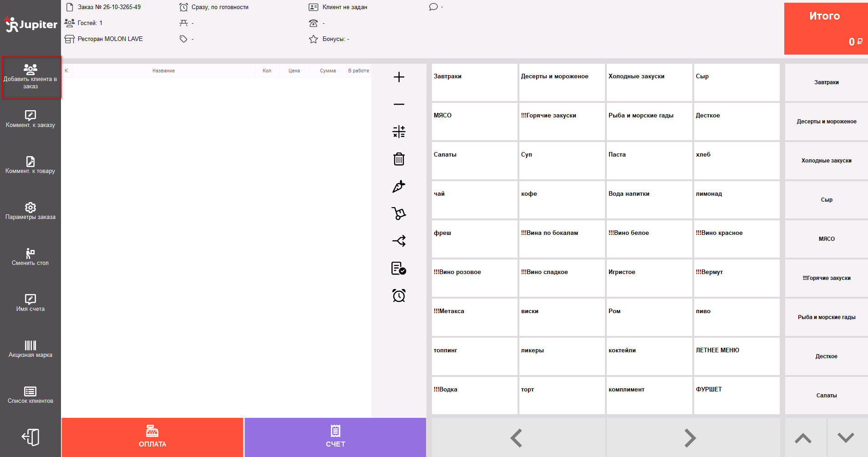Open the Паста category tile
Image resolution: width=868 pixels, height=457 pixels.
649,161
